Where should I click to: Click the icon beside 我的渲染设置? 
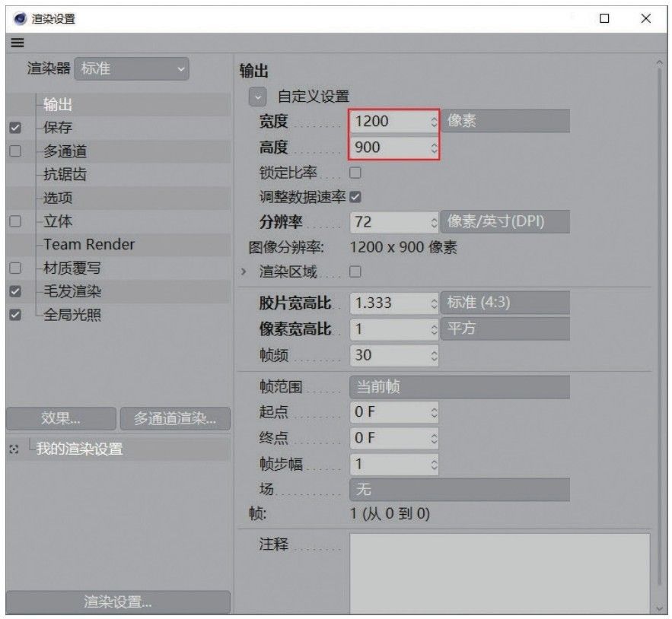click(x=14, y=449)
